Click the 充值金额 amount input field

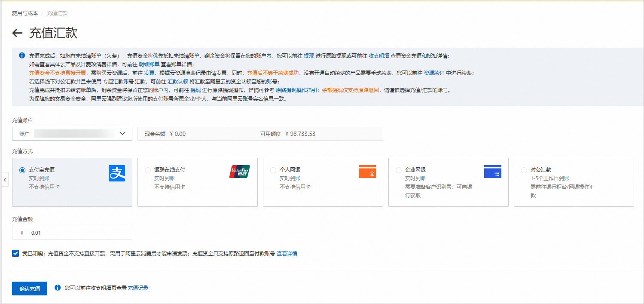point(77,233)
